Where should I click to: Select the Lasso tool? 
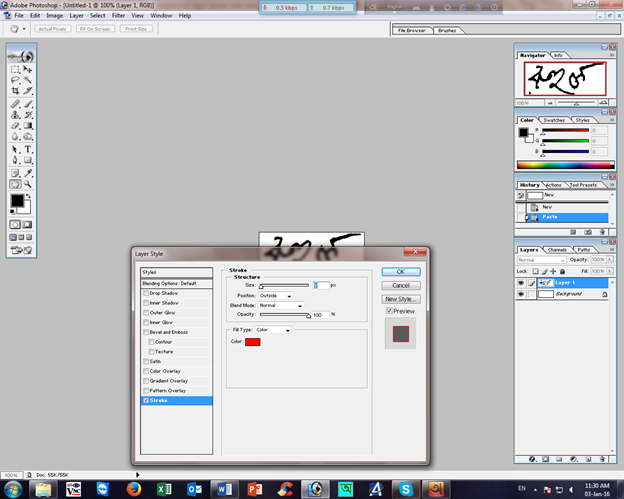(x=16, y=80)
